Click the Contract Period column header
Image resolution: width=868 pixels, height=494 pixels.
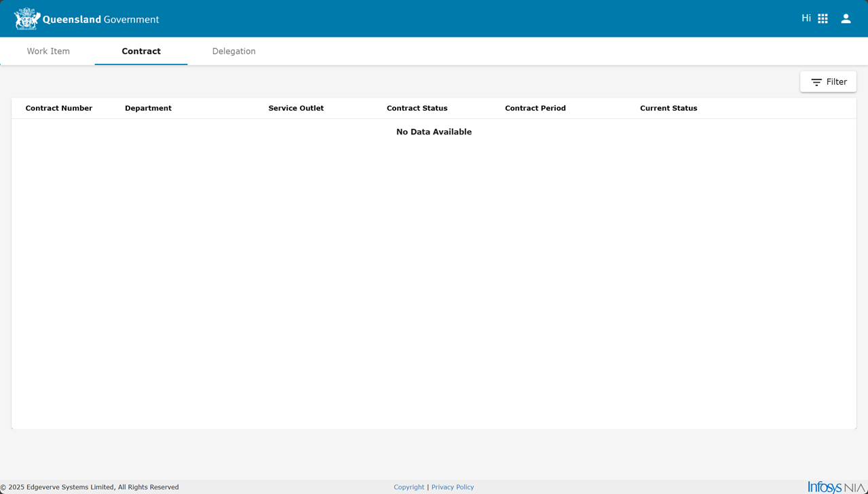[x=535, y=109]
